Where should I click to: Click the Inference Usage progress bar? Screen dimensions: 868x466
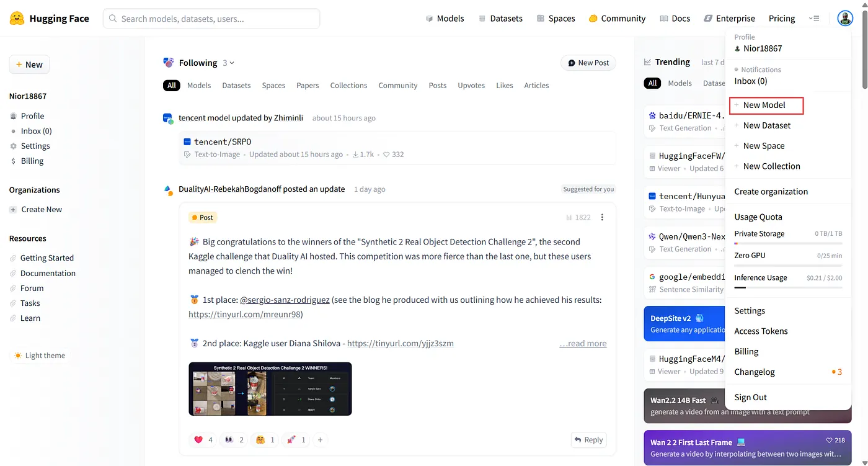coord(788,287)
